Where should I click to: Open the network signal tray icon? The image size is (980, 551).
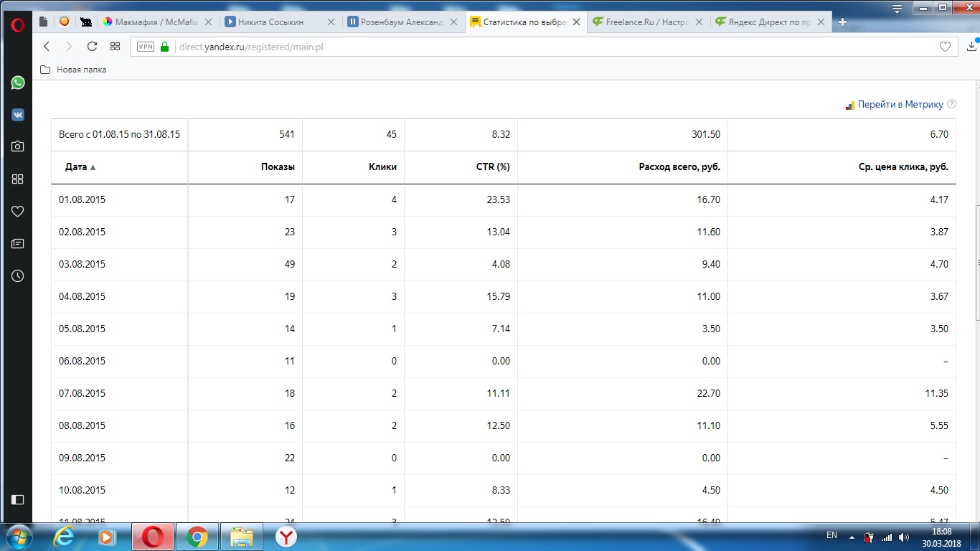pyautogui.click(x=887, y=537)
